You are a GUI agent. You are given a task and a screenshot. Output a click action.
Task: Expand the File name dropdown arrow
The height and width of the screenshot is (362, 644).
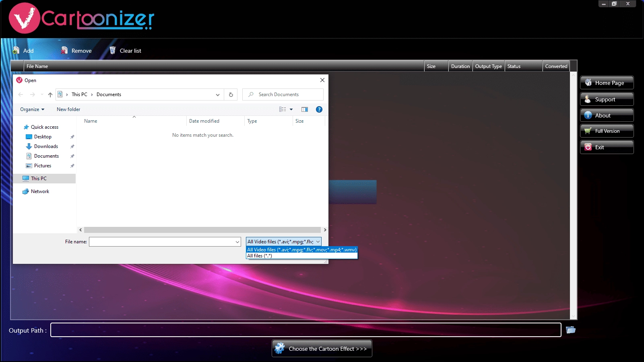(x=237, y=242)
